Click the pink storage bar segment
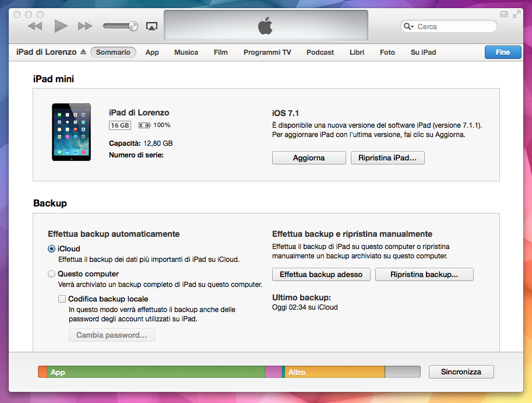Screen dimensions: 532x403 273,372
